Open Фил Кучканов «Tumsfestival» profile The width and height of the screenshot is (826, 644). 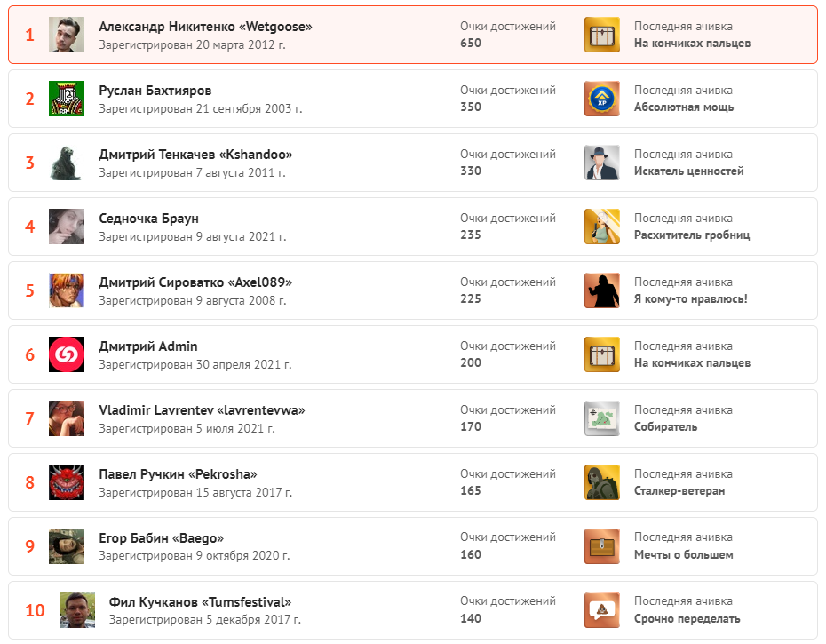(x=200, y=602)
